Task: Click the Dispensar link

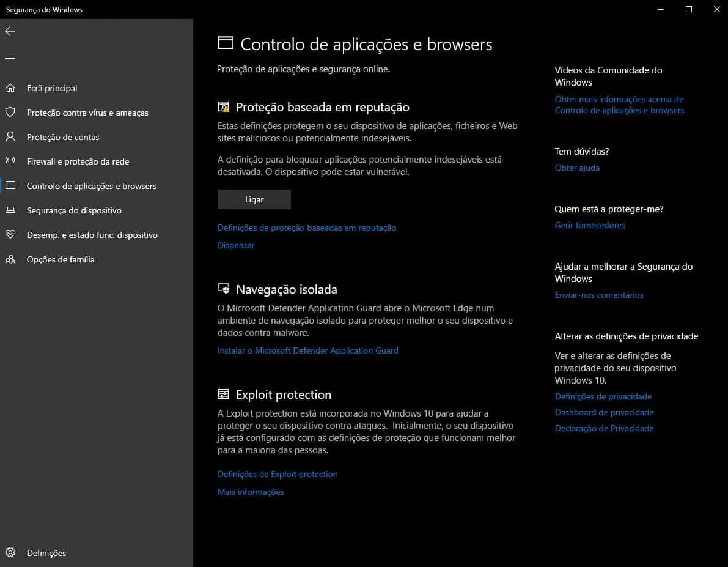Action: [236, 245]
